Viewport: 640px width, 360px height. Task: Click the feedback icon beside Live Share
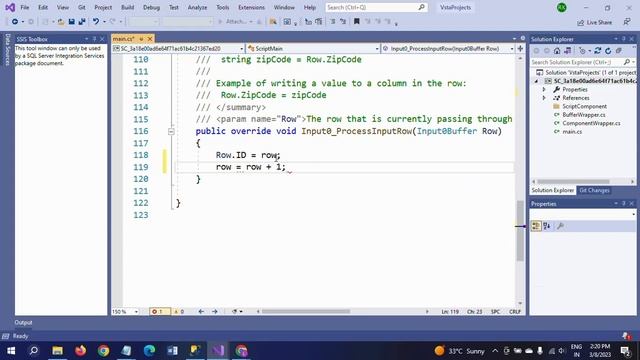[x=627, y=22]
